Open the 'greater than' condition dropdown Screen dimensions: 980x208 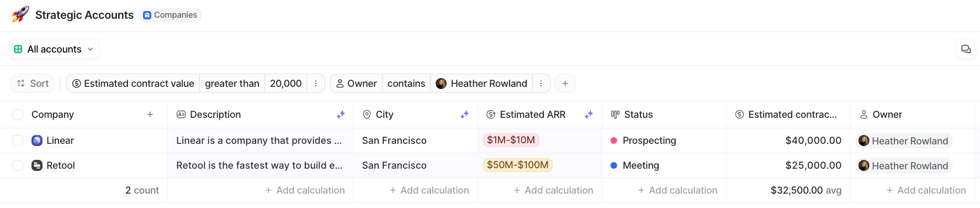pyautogui.click(x=232, y=84)
